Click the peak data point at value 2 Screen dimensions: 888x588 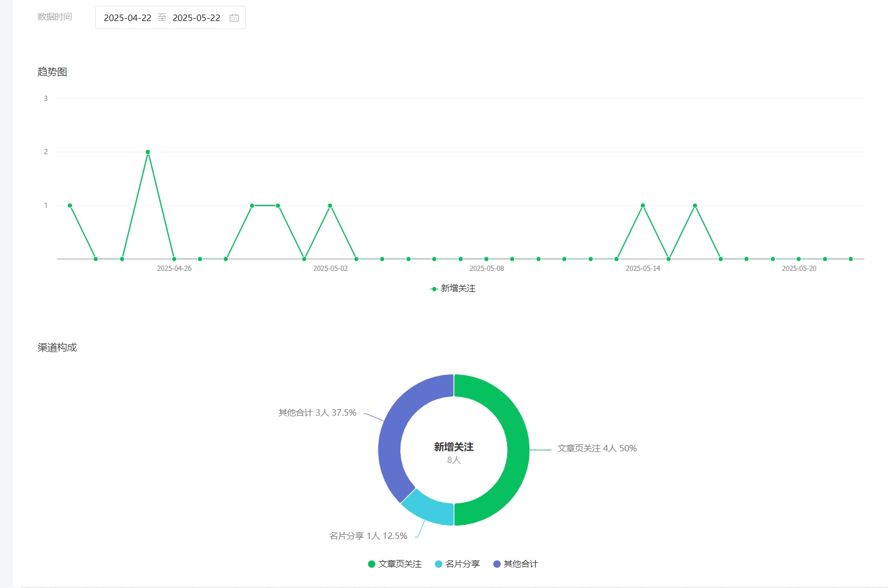(148, 152)
